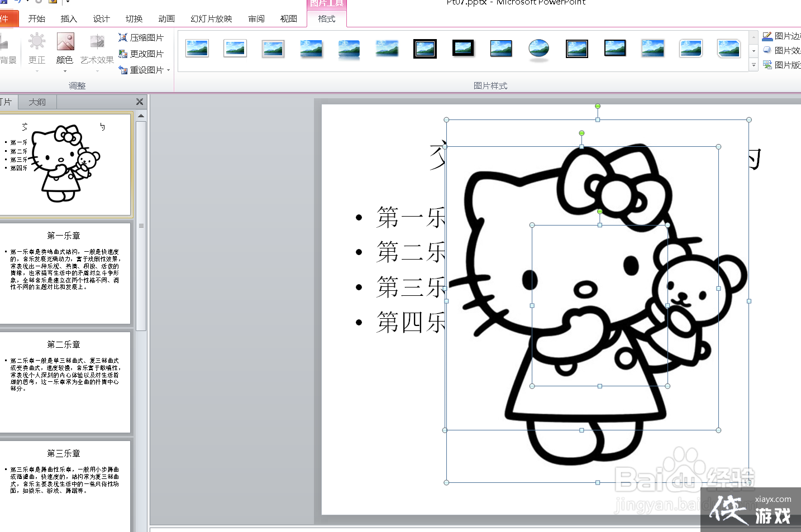Switch to the 视图 ribbon tab
Viewport: 801px width, 532px height.
(289, 18)
